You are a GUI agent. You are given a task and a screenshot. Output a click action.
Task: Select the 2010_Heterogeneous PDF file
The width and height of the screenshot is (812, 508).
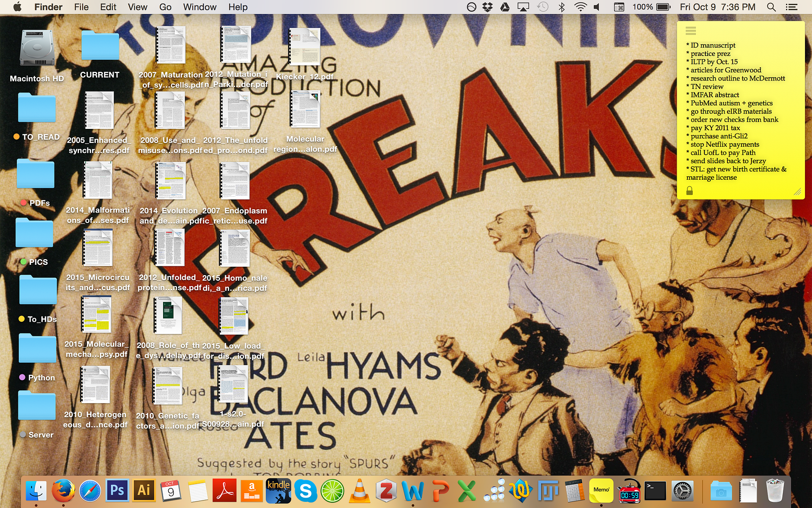[95, 384]
